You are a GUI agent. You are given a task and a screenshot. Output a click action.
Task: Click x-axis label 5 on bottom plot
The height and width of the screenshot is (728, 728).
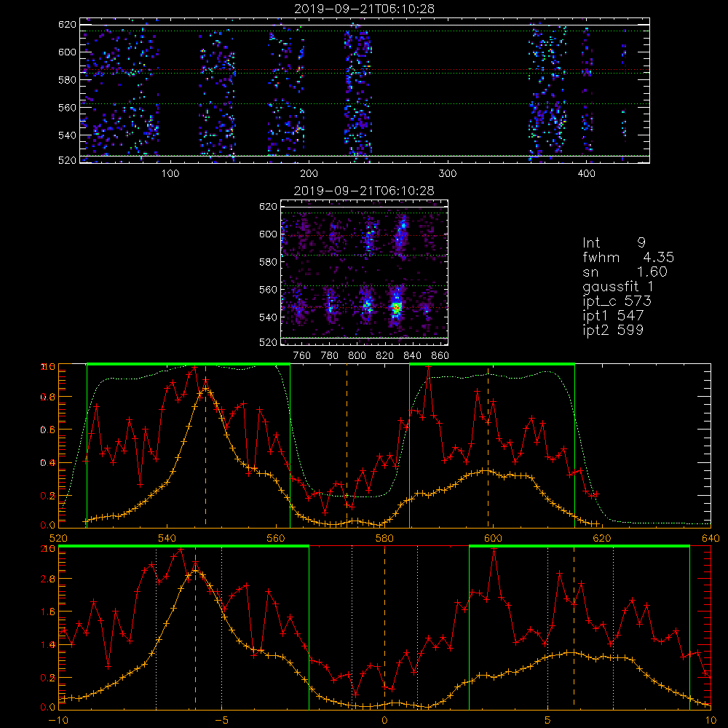(548, 721)
